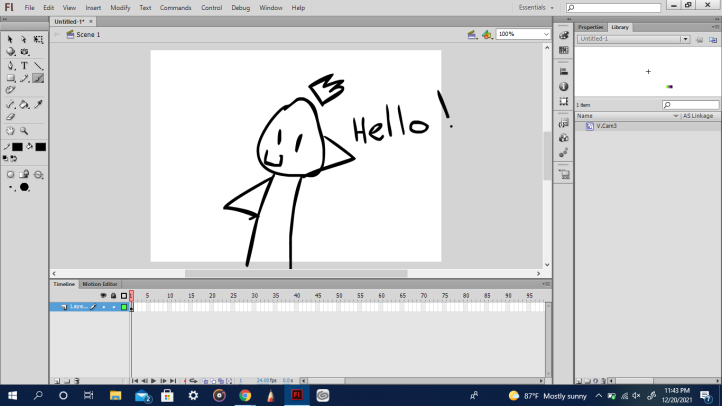The image size is (722, 406).
Task: Toggle visibility of all layers eye icon
Action: (x=103, y=296)
